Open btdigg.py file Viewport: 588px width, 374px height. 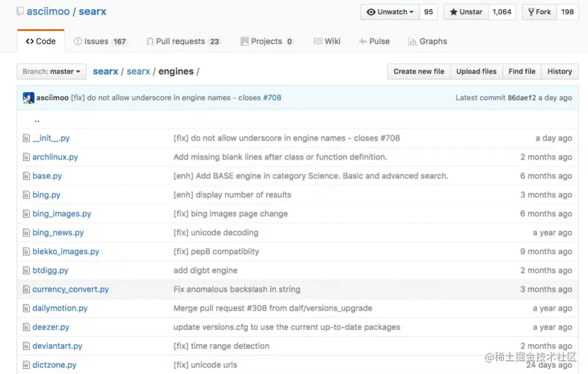coord(51,271)
